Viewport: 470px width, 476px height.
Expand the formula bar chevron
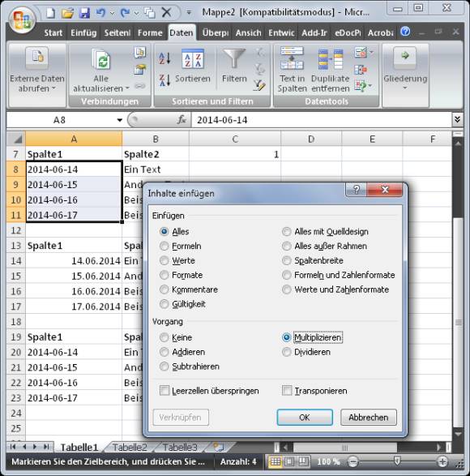[x=457, y=119]
